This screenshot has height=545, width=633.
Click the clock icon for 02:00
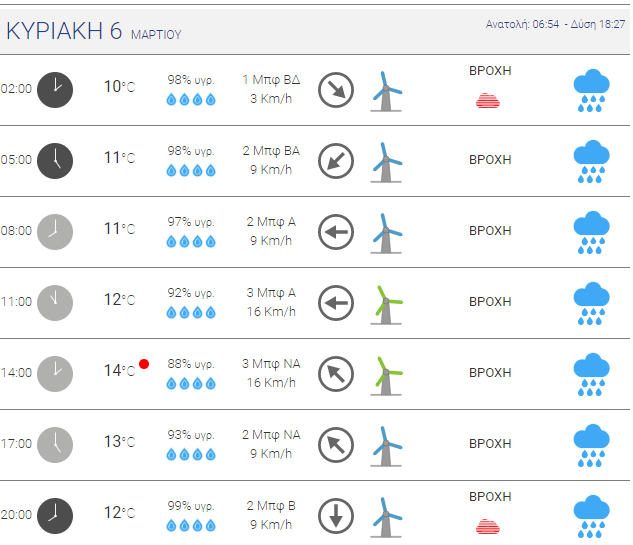pos(55,90)
